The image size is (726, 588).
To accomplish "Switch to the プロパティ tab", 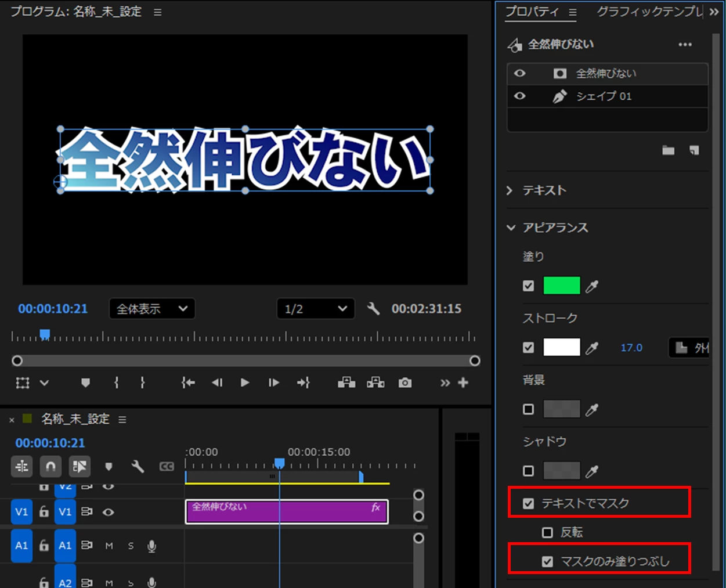I will coord(532,12).
